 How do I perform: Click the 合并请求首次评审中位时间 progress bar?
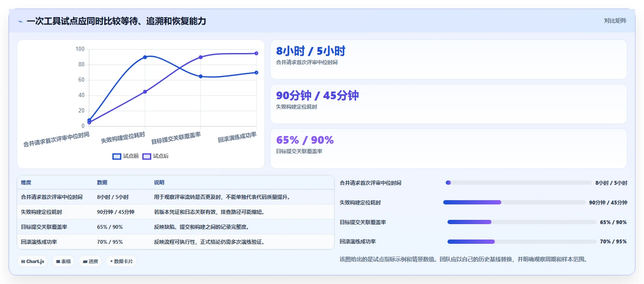coord(519,183)
